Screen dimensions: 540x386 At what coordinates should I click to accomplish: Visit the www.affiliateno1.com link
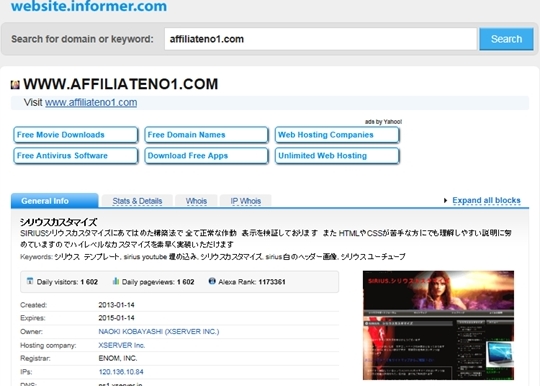pyautogui.click(x=91, y=103)
